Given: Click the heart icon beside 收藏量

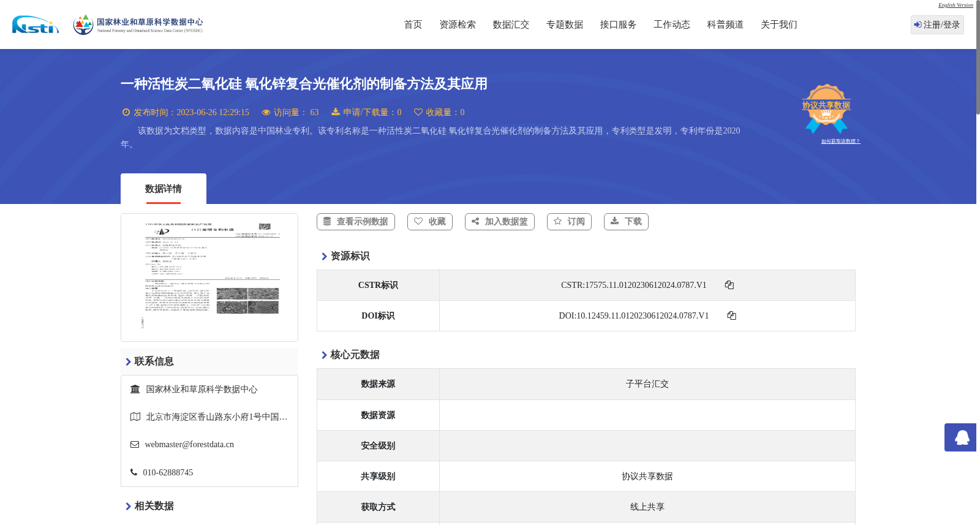Looking at the screenshot, I should pos(418,112).
